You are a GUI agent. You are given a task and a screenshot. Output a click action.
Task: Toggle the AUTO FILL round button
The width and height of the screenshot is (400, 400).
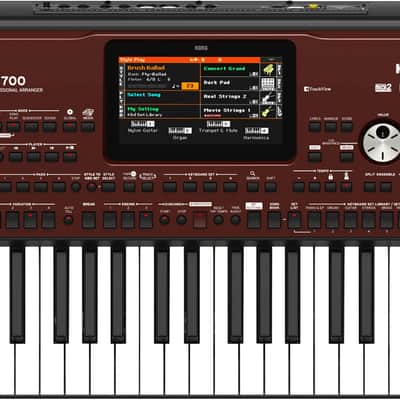[69, 220]
